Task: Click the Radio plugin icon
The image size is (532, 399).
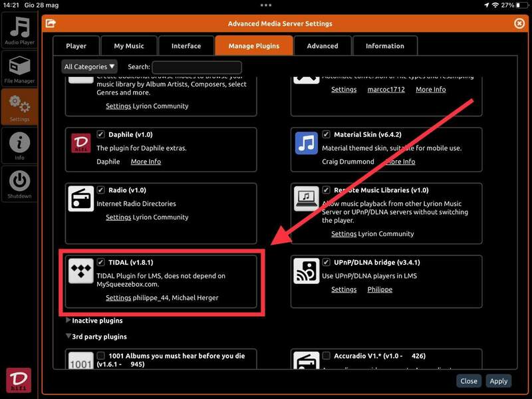Action: [x=80, y=198]
